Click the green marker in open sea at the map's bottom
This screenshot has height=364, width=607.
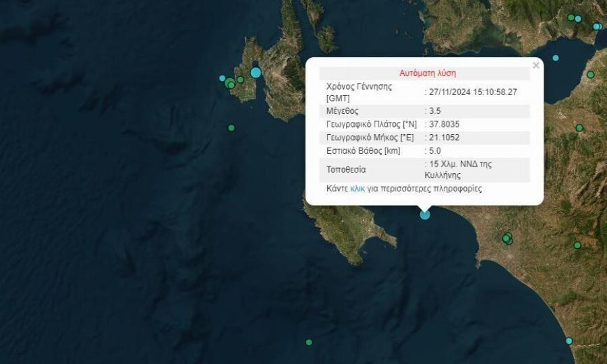[309, 342]
